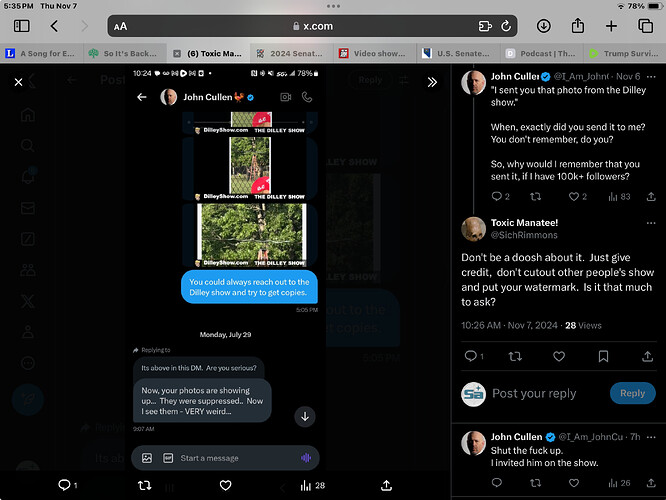Open more options on Toxic Manatee post

click(651, 223)
